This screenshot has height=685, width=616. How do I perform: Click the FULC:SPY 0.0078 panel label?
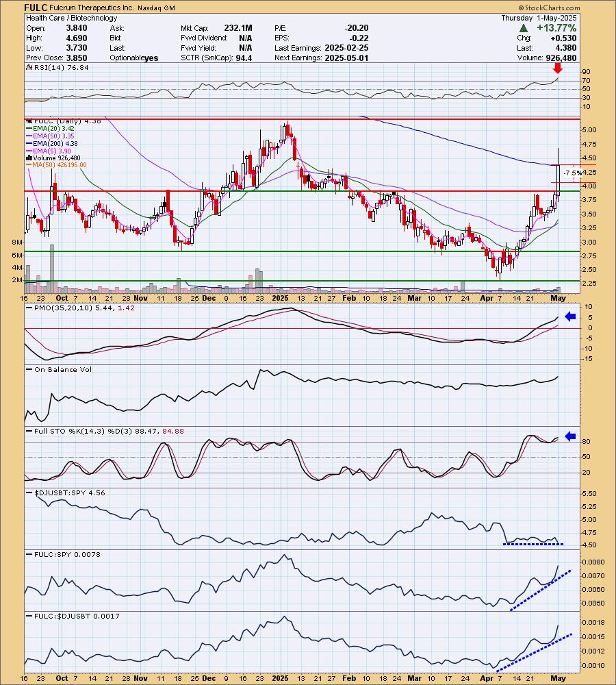click(x=67, y=554)
